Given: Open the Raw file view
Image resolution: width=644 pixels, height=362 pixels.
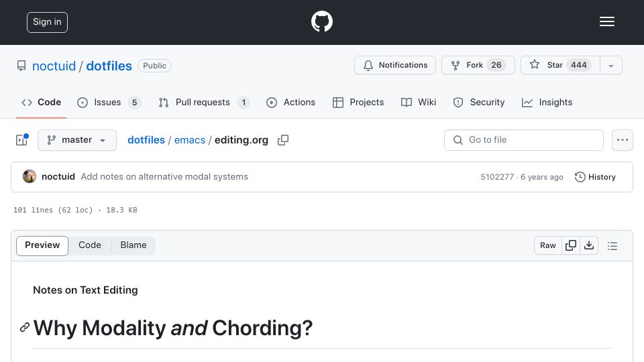Looking at the screenshot, I should click(x=548, y=245).
